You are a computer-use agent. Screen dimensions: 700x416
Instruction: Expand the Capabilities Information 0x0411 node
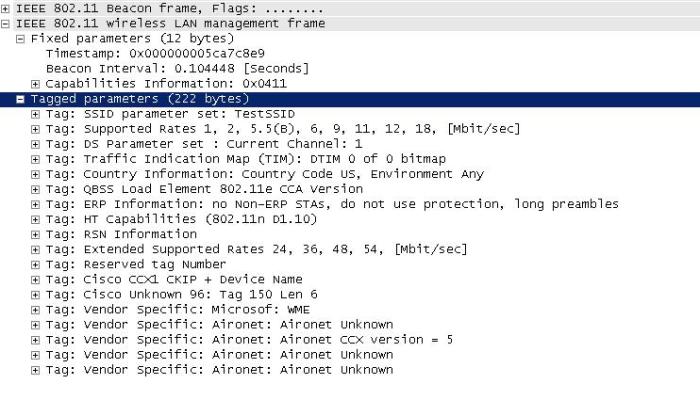click(x=36, y=83)
